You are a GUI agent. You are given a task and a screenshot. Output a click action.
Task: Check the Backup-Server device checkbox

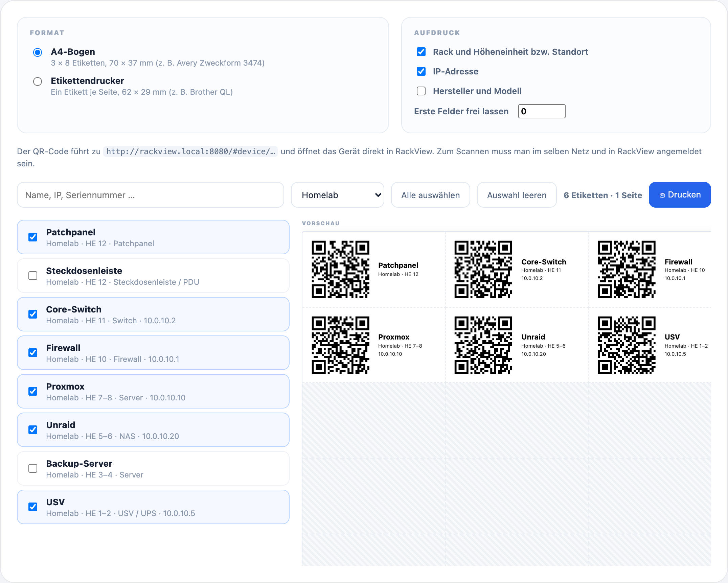coord(33,468)
